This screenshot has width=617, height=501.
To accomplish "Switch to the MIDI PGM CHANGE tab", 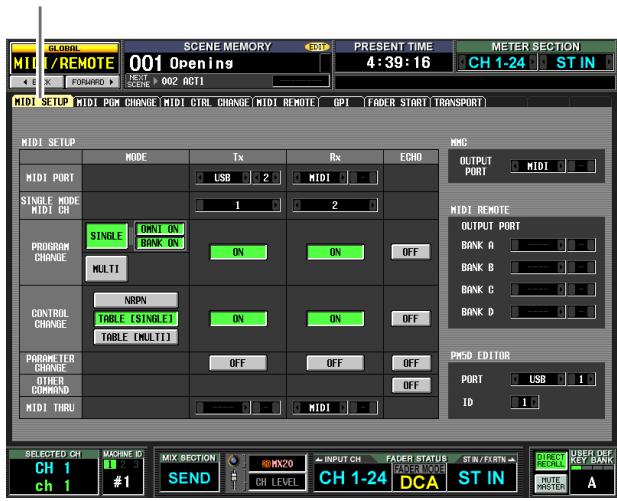I will click(116, 102).
